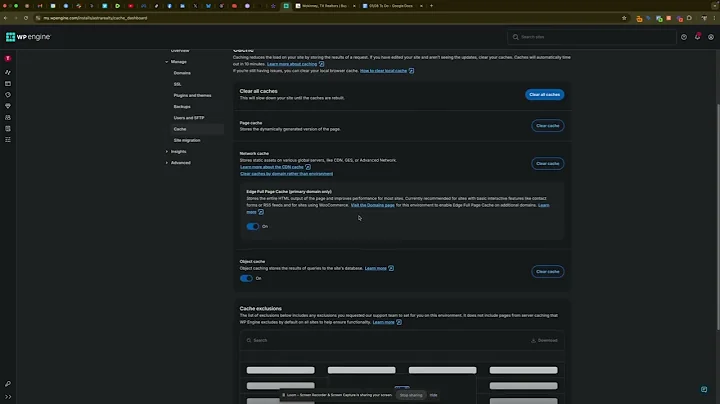The width and height of the screenshot is (720, 404).
Task: Bookmark this page with the star icon
Action: 624,18
